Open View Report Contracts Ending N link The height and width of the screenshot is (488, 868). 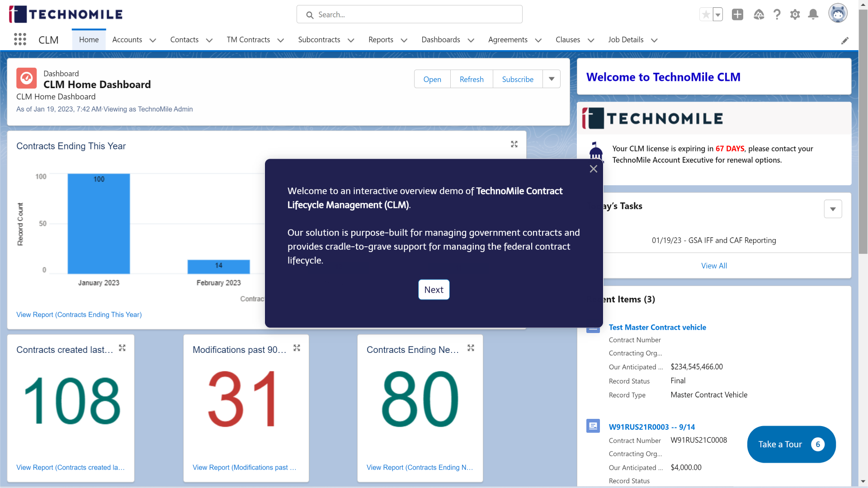click(420, 467)
